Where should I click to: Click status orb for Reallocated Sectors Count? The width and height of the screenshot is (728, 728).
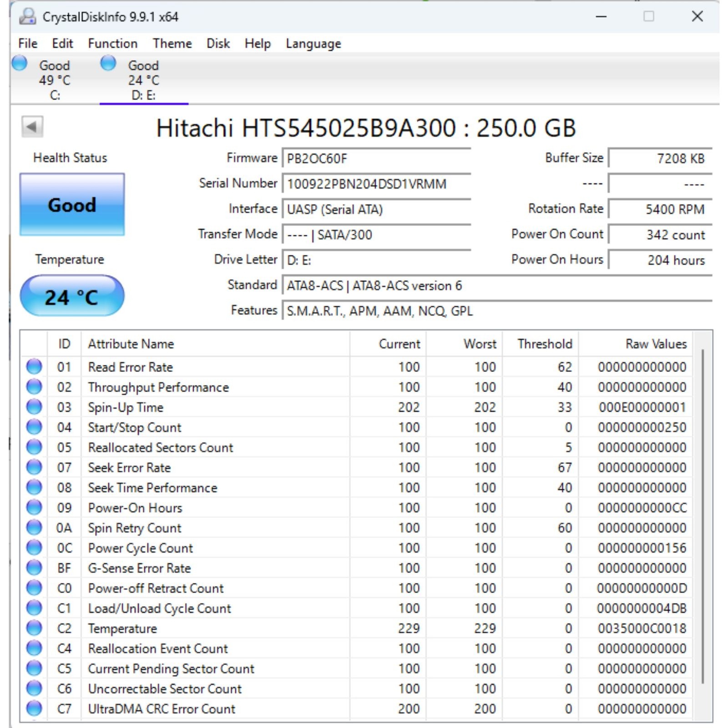point(34,447)
